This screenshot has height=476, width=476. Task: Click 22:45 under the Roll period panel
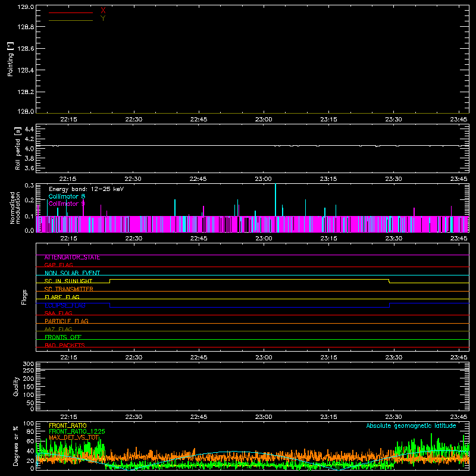pyautogui.click(x=198, y=179)
